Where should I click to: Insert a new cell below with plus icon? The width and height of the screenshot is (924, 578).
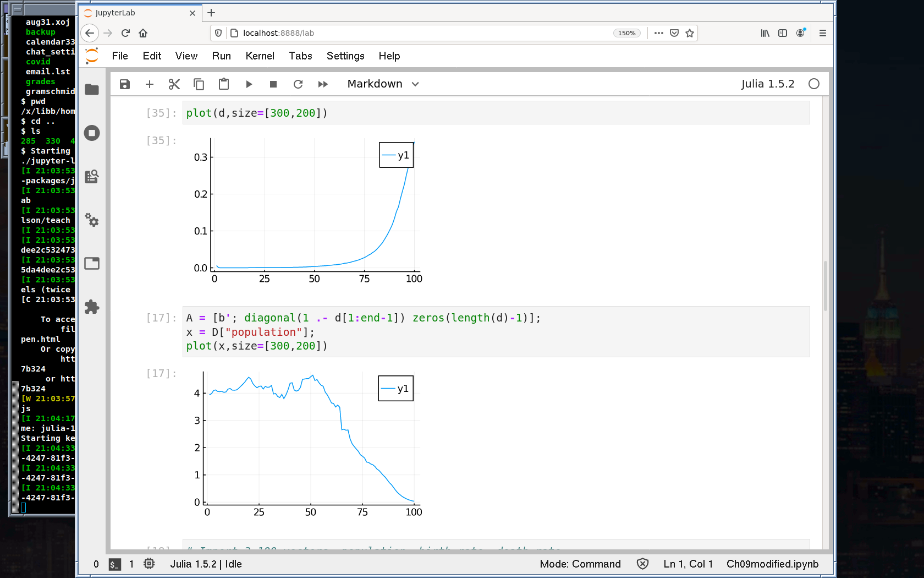coord(150,84)
